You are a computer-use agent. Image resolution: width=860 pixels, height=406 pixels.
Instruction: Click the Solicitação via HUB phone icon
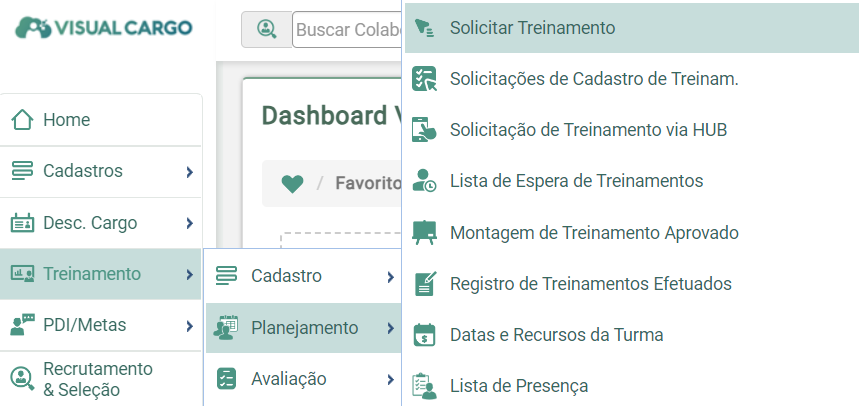[x=424, y=129]
